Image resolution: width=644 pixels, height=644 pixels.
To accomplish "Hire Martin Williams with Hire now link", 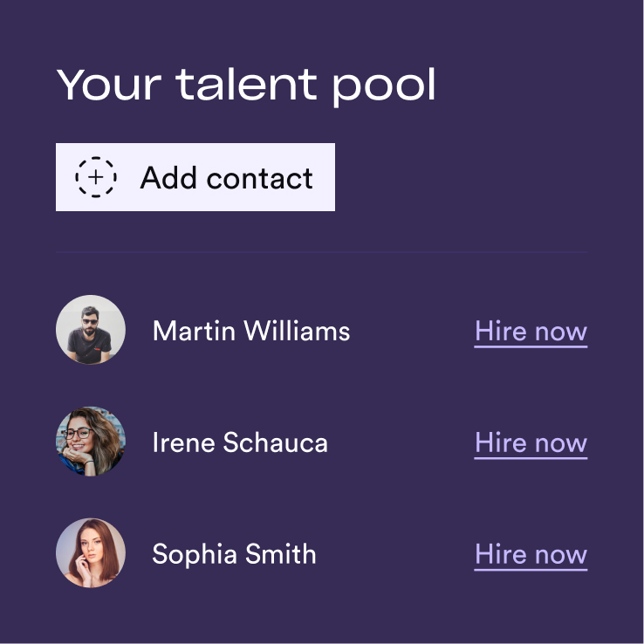I will pos(531,332).
